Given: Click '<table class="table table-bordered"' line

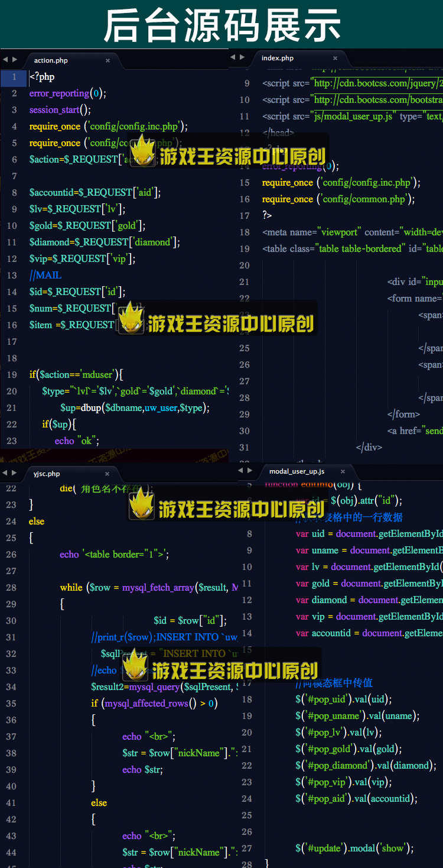Looking at the screenshot, I should [352, 249].
